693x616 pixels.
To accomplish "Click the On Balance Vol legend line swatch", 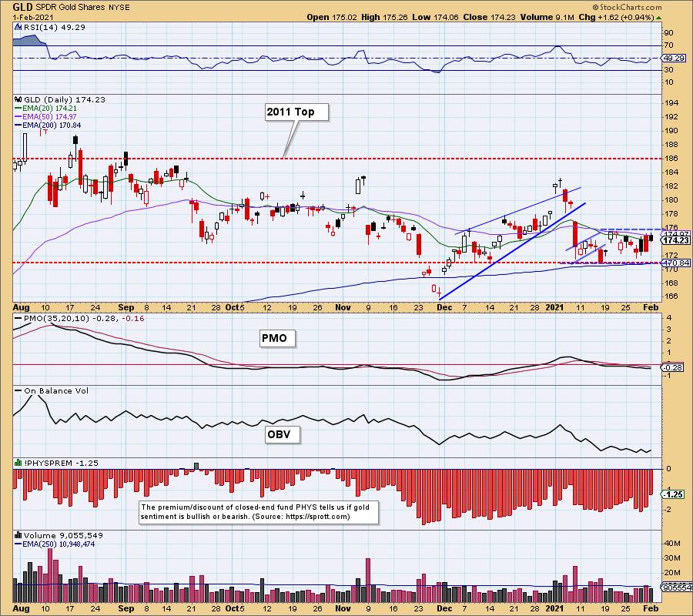I will tap(18, 390).
